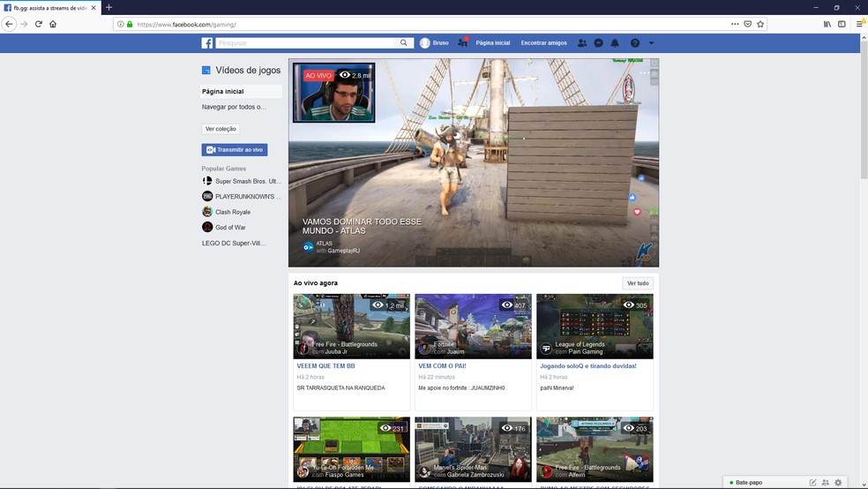This screenshot has width=868, height=489.
Task: Open Free Fire Juuba Jr stream thumbnail
Action: tap(351, 327)
